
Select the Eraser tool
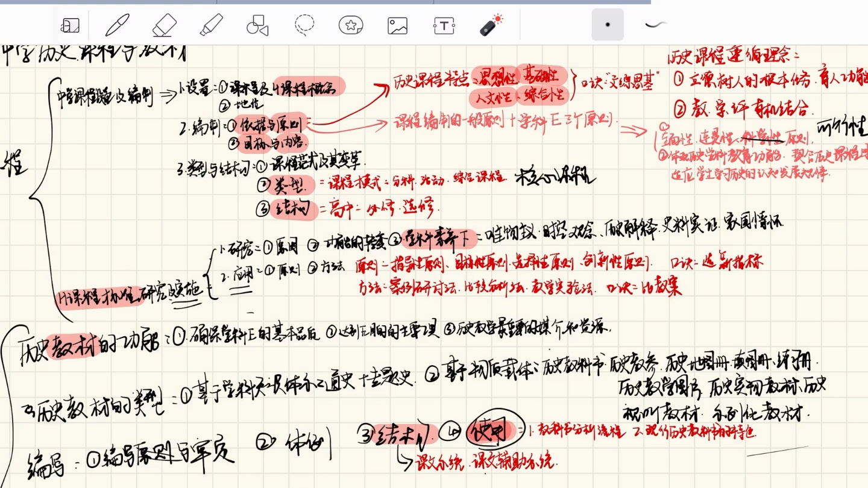coord(164,25)
